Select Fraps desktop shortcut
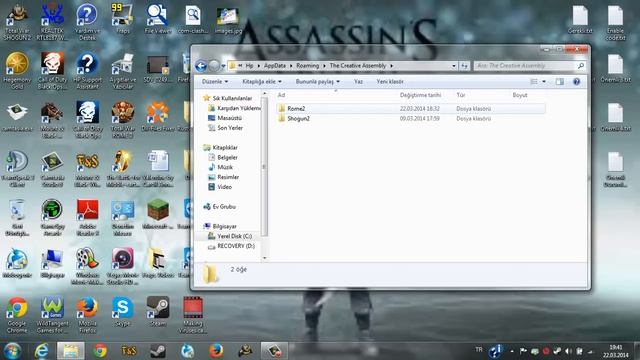This screenshot has height=360, width=640. point(122,19)
